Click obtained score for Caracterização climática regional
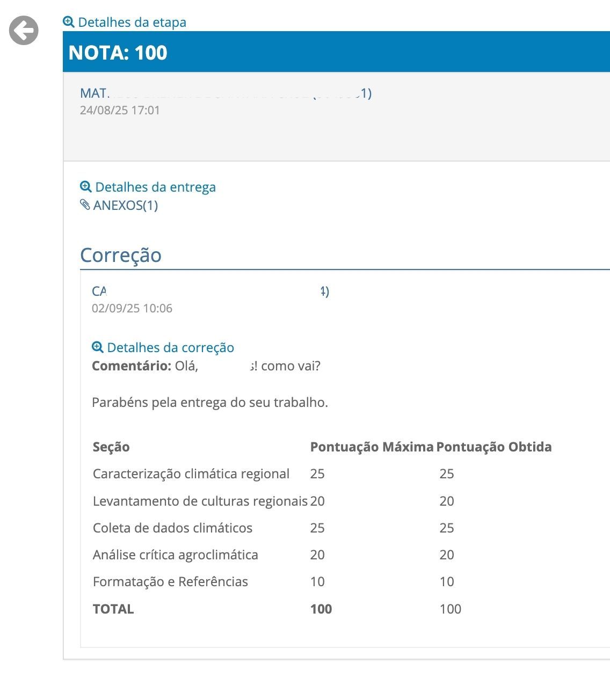 click(x=447, y=474)
